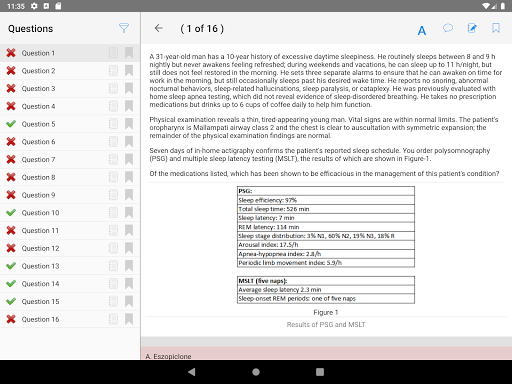Open the note icon for Question 1
The width and height of the screenshot is (512, 384).
coord(113,53)
